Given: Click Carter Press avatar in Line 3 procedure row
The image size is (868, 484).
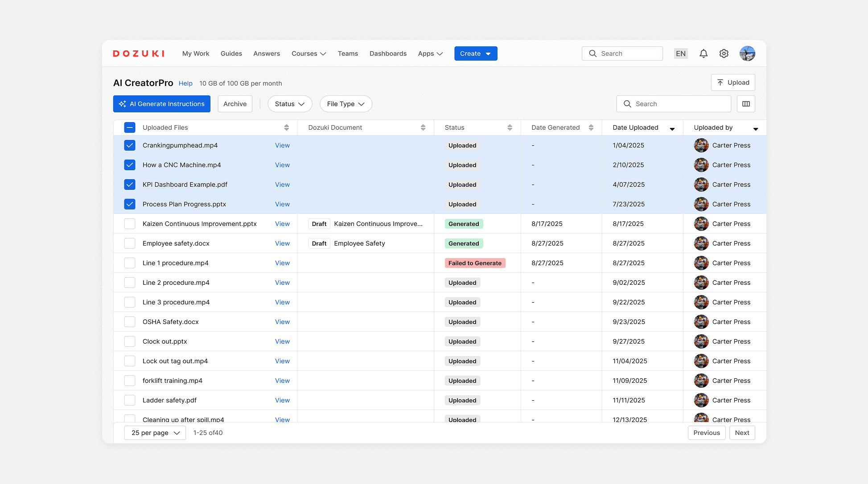Looking at the screenshot, I should click(x=701, y=302).
